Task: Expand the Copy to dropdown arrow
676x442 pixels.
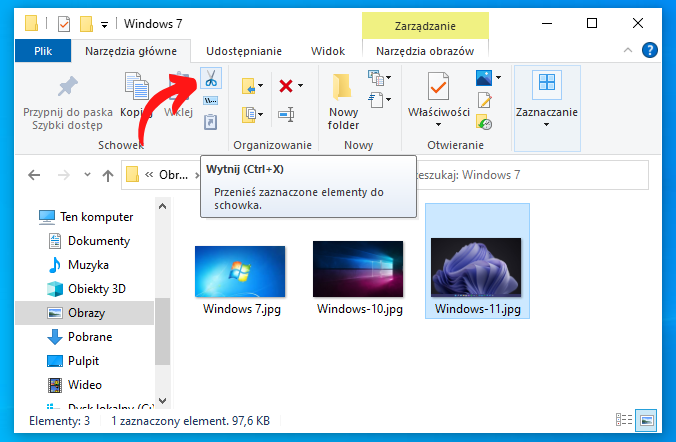Action: [x=260, y=115]
